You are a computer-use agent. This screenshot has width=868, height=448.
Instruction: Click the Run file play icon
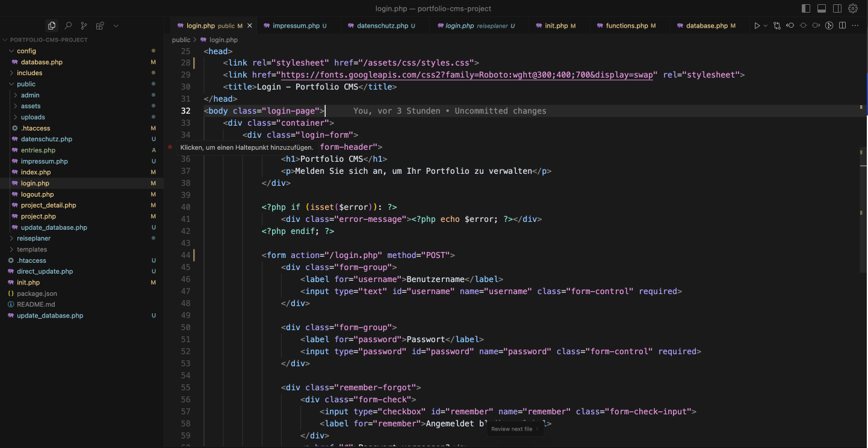[757, 26]
